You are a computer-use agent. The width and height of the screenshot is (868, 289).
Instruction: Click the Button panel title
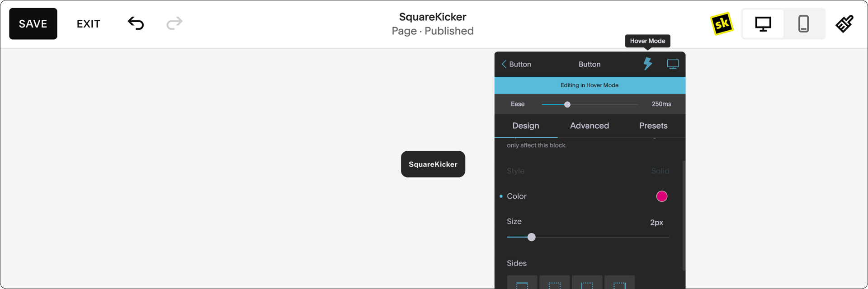[x=590, y=64]
